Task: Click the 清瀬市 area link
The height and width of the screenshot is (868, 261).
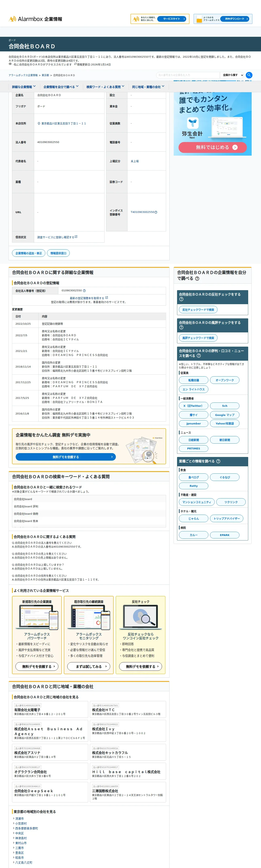Action: [x=19, y=819]
